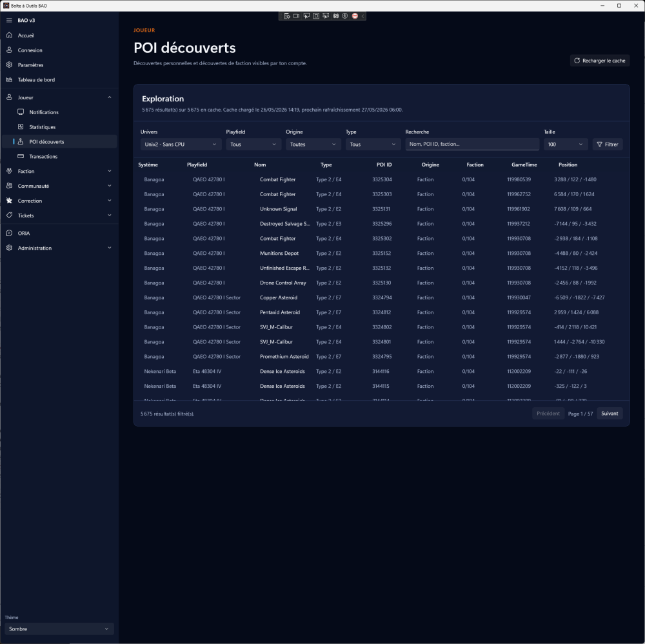Click the Transactions card icon

click(x=21, y=156)
